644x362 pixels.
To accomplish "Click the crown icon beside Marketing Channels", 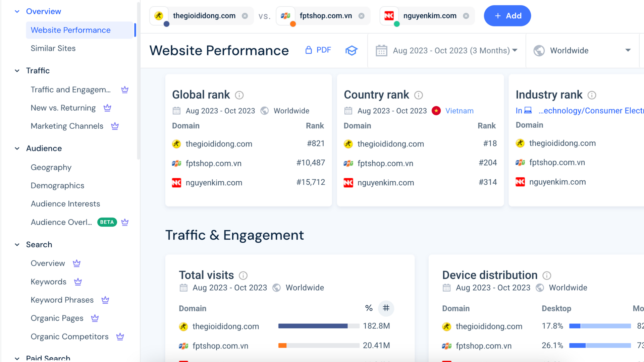I will tap(115, 126).
